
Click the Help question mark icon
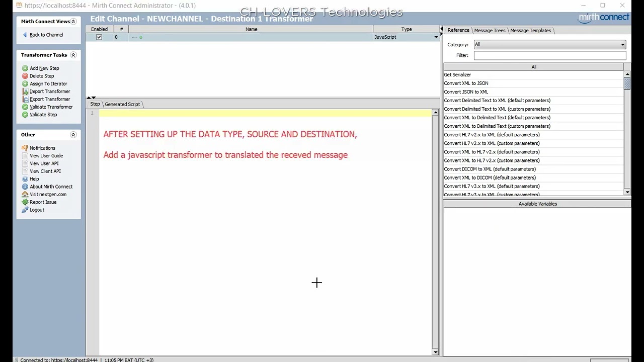pos(25,179)
